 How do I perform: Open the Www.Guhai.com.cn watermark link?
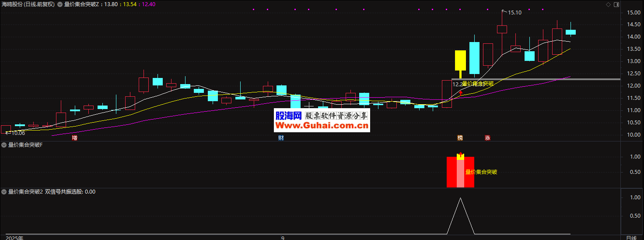click(x=322, y=126)
